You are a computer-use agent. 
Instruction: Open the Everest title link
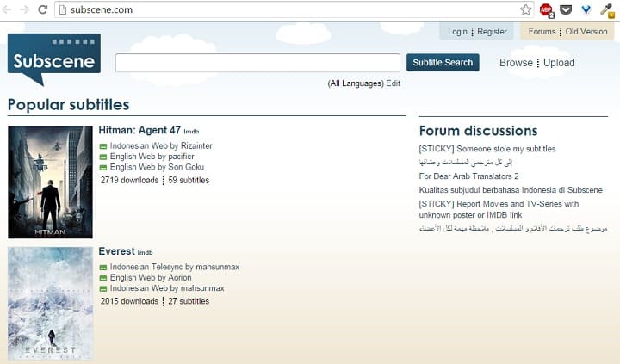coord(116,251)
